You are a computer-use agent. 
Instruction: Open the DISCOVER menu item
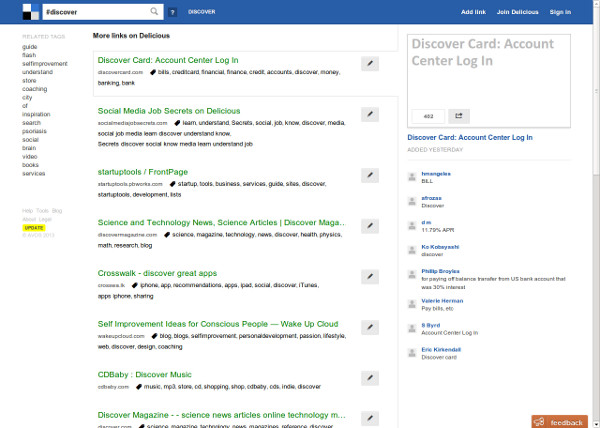(202, 12)
